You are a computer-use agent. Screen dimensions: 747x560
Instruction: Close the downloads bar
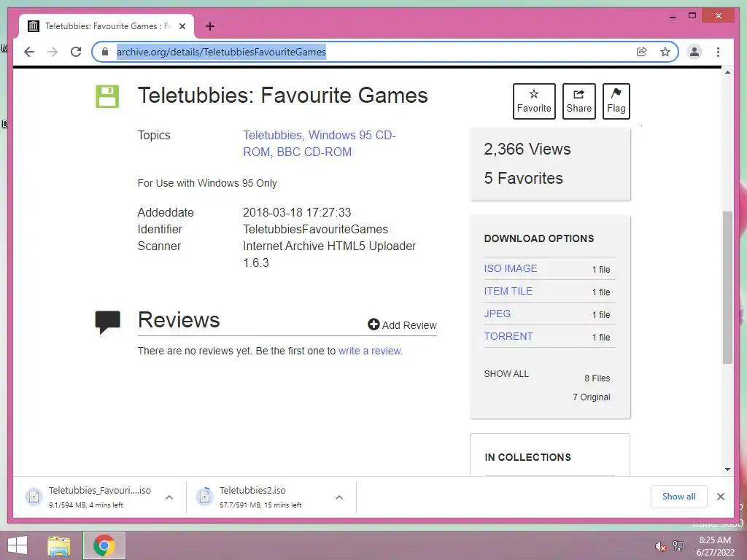(x=720, y=497)
